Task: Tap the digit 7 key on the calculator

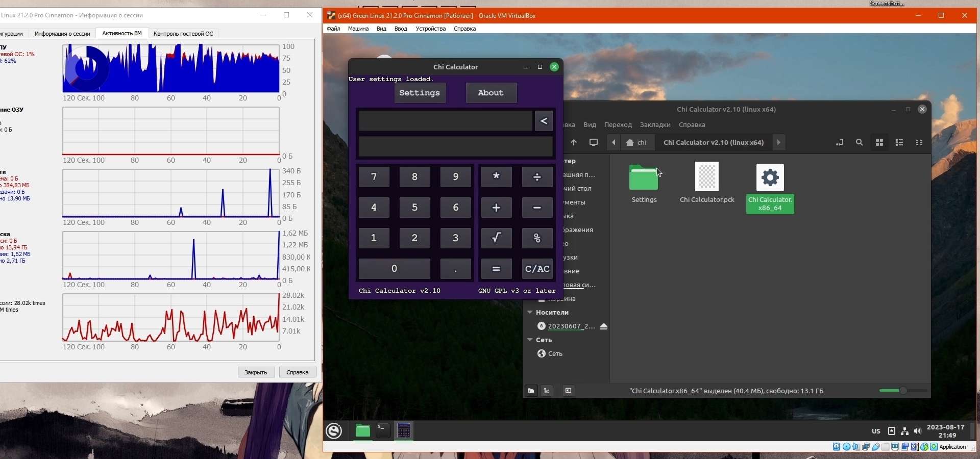Action: tap(374, 177)
